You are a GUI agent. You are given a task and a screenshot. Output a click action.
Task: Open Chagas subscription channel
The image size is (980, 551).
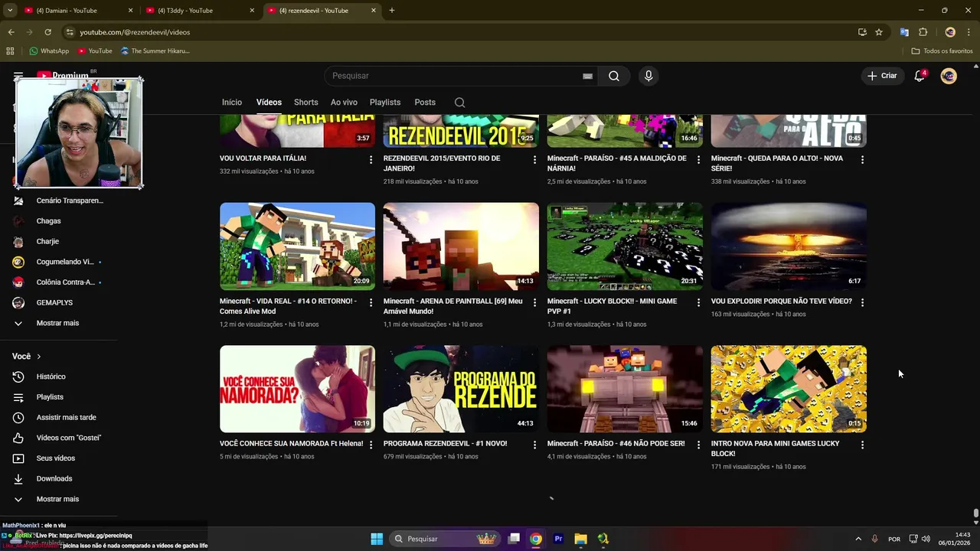48,221
